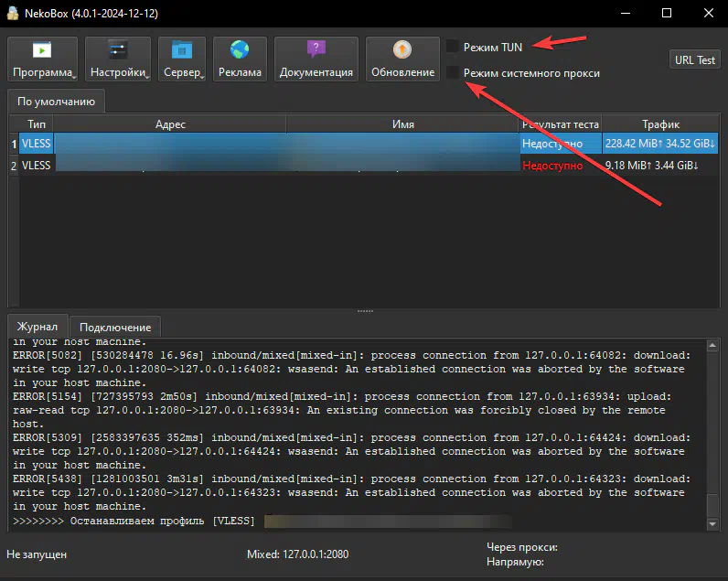The width and height of the screenshot is (728, 581).
Task: Click the Через прокси label
Action: (x=522, y=547)
